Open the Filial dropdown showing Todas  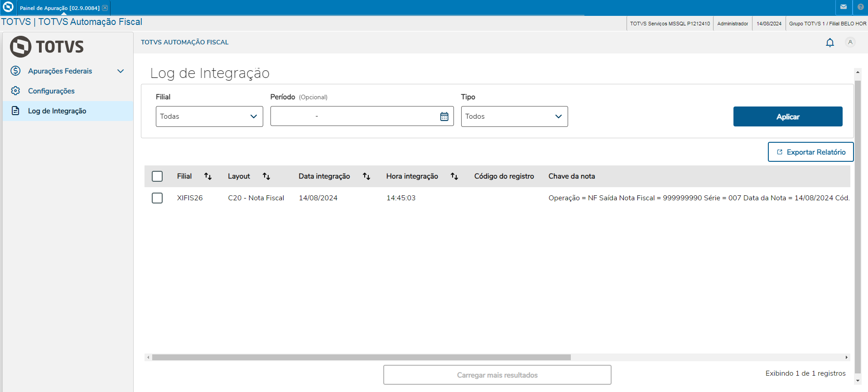[x=209, y=116]
